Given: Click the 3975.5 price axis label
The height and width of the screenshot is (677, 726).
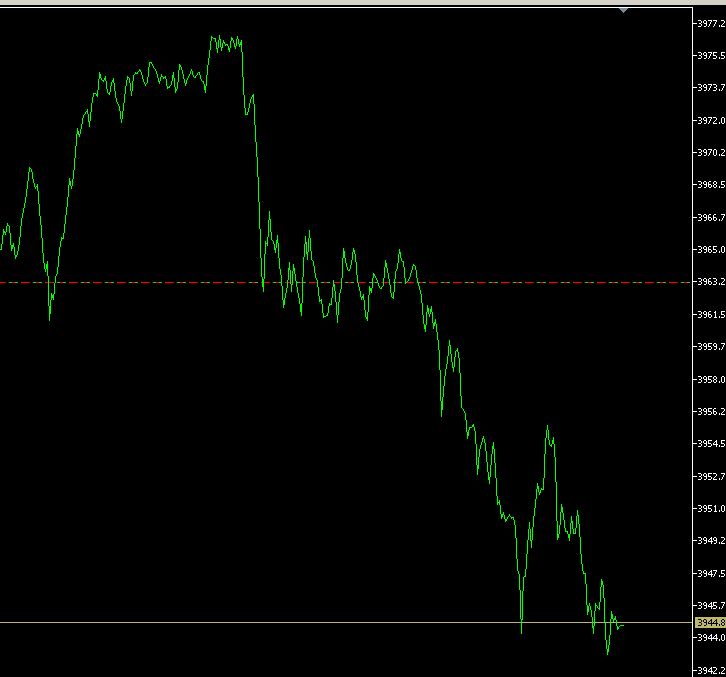Looking at the screenshot, I should pyautogui.click(x=710, y=56).
